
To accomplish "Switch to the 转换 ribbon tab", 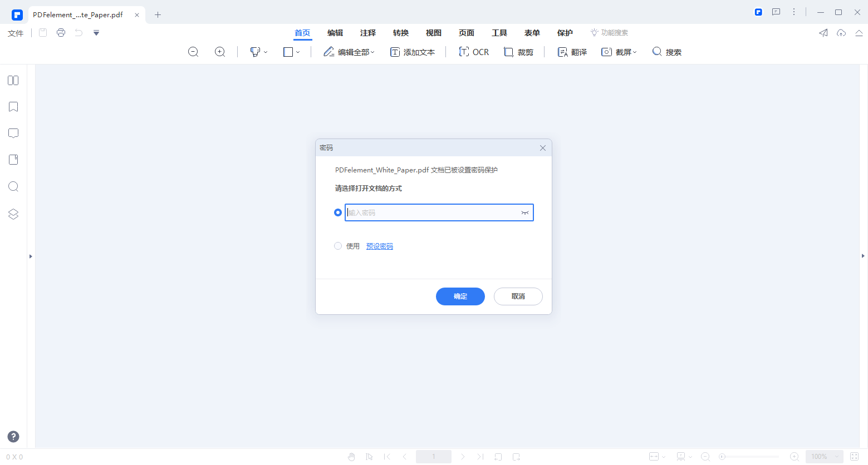I will pos(400,32).
